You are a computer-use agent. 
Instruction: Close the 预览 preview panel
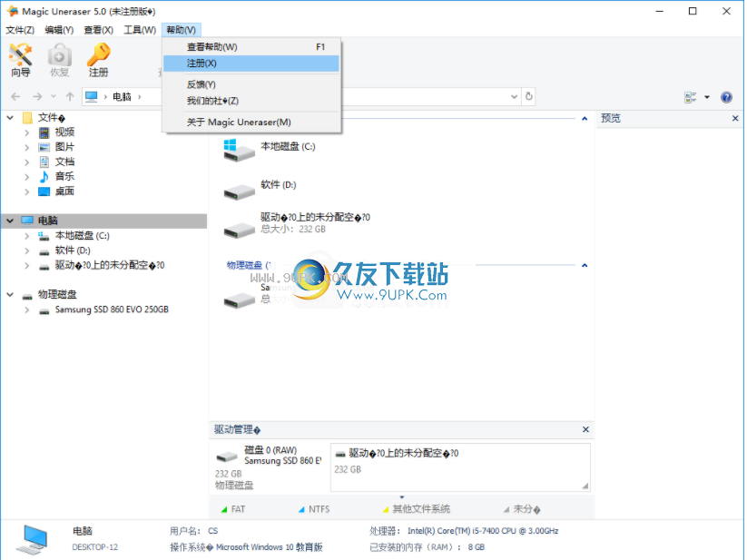[735, 118]
